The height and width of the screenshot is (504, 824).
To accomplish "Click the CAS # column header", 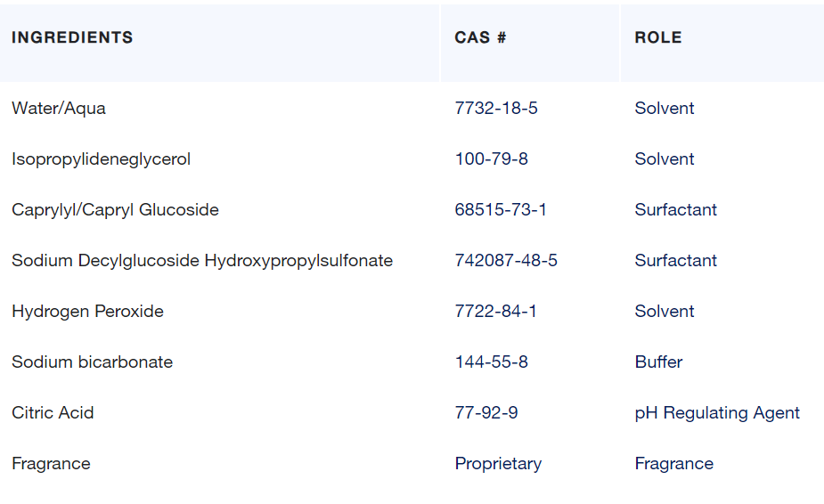I will click(480, 37).
